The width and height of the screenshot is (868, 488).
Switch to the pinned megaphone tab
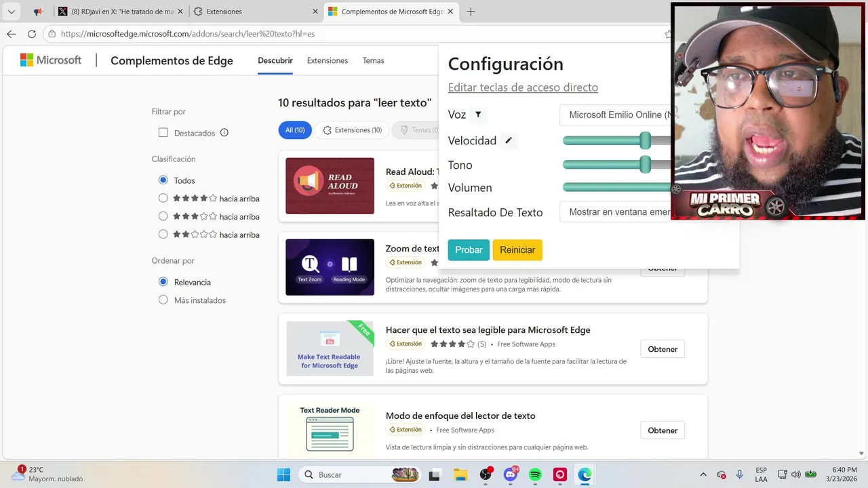coord(39,12)
